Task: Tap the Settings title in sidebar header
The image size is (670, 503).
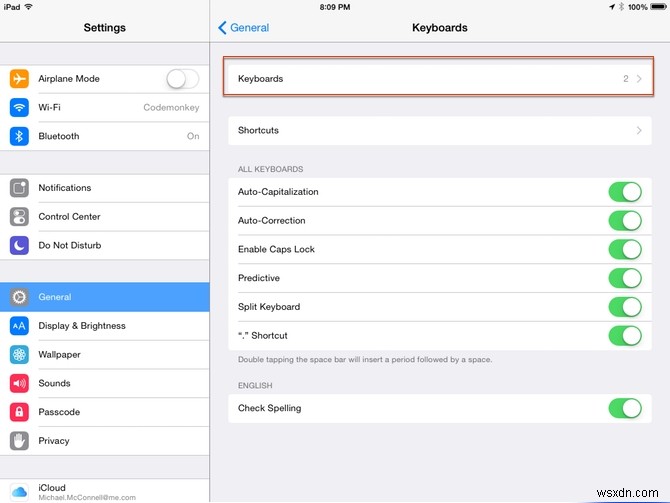Action: click(x=105, y=28)
